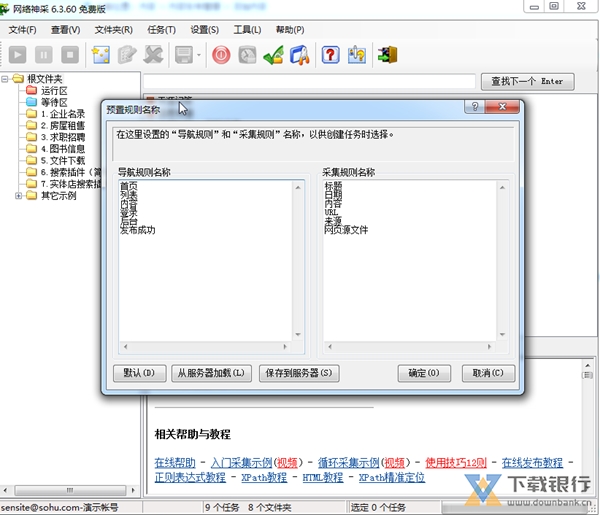
Task: Click URL in collection rules list
Action: pyautogui.click(x=331, y=212)
